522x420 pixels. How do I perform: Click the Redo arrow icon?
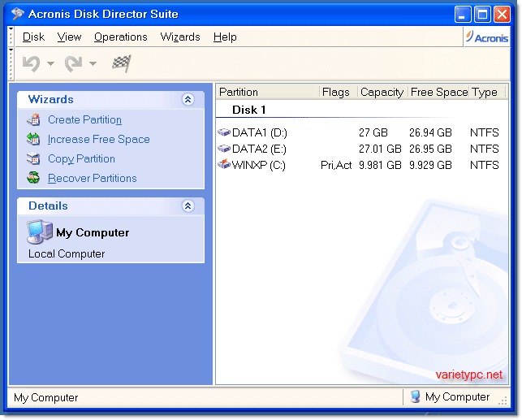(x=73, y=63)
